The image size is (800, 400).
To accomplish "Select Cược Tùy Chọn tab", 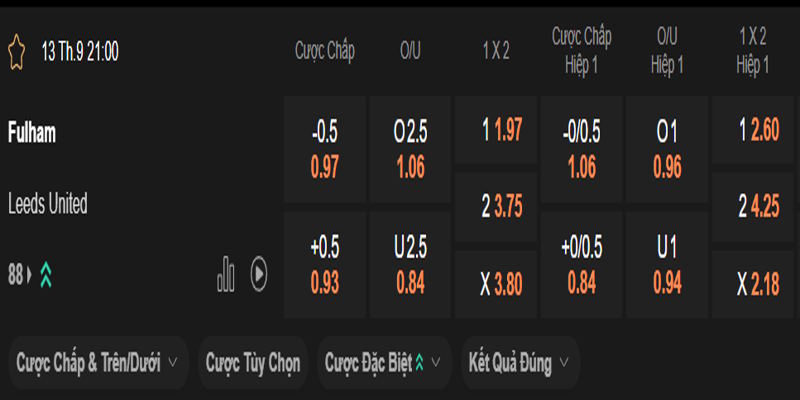I will 252,363.
